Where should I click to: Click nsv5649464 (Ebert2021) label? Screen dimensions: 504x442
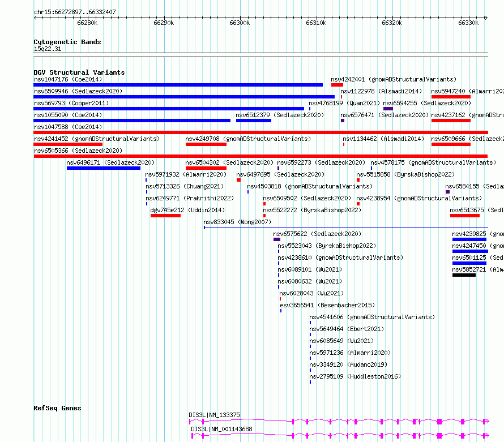(x=347, y=329)
